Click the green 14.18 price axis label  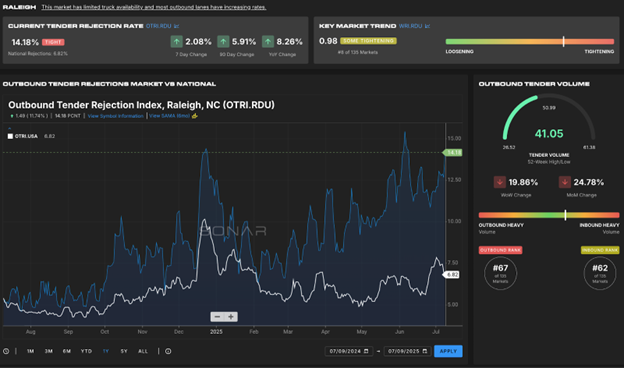coord(453,152)
